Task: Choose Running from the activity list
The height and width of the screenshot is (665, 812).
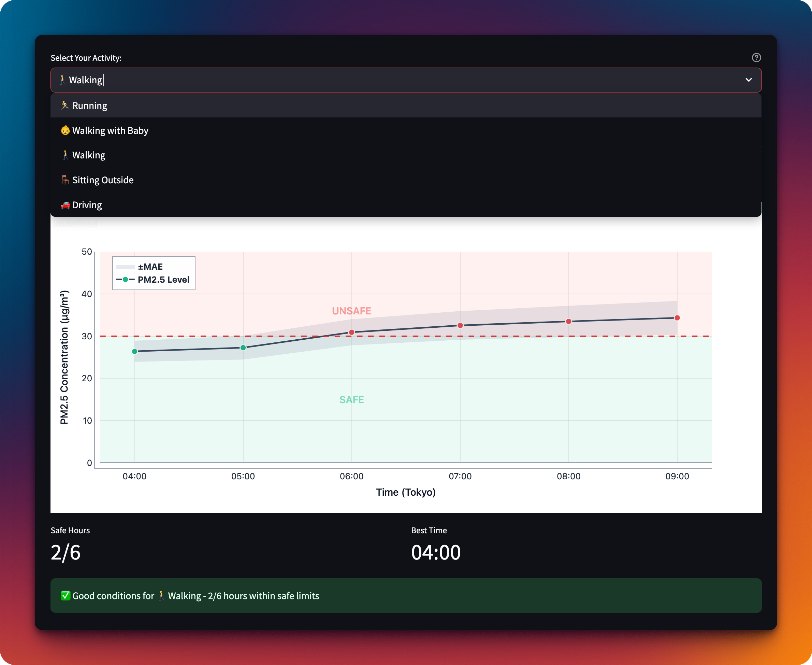Action: coord(90,106)
